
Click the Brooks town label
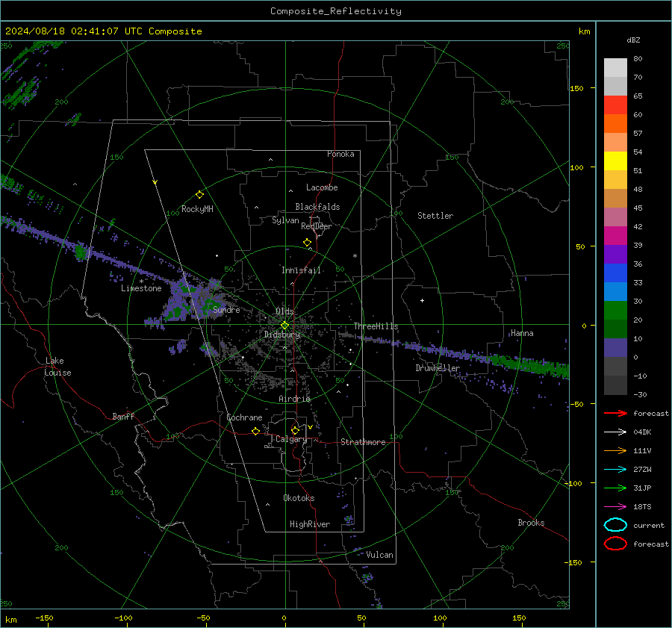(x=531, y=523)
